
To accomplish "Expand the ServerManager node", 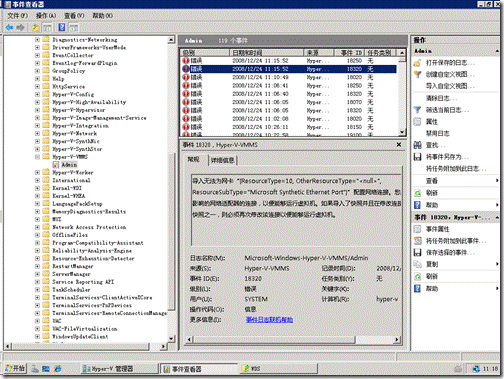I will coord(37,274).
